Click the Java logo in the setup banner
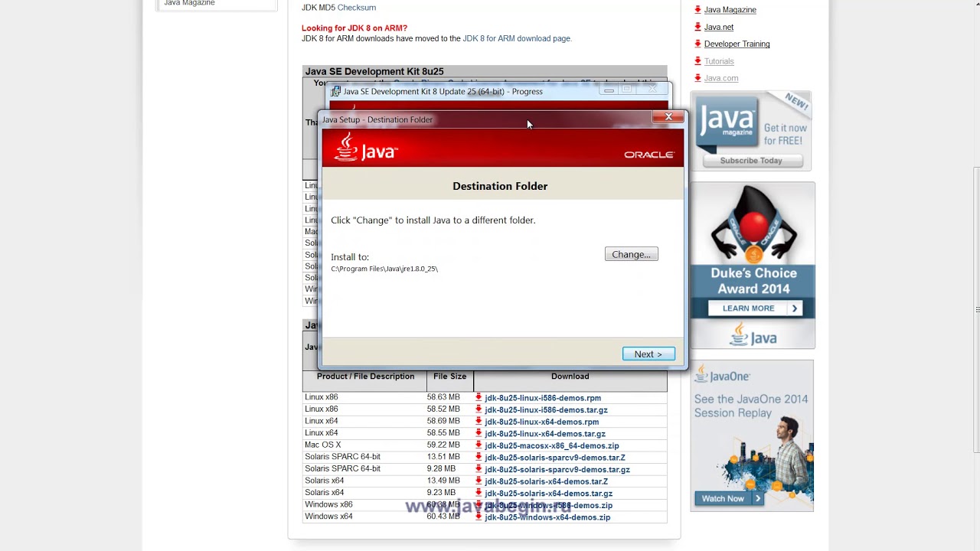Image resolution: width=980 pixels, height=551 pixels. pos(367,147)
